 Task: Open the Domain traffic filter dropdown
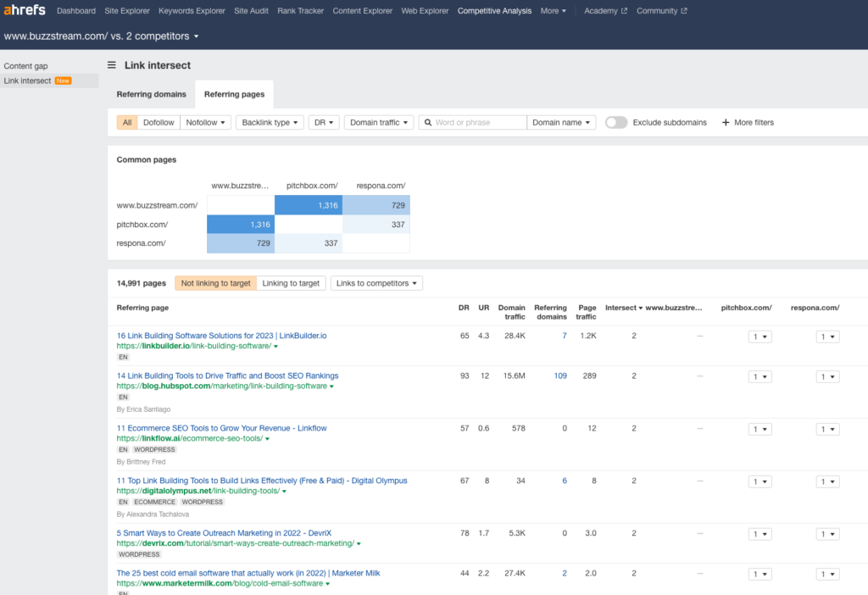click(x=378, y=122)
